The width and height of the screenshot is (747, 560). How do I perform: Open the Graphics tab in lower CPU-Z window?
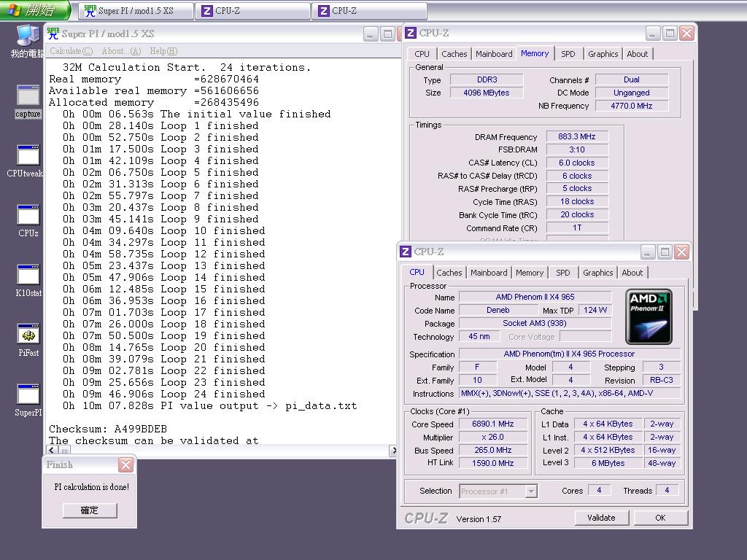coord(598,273)
